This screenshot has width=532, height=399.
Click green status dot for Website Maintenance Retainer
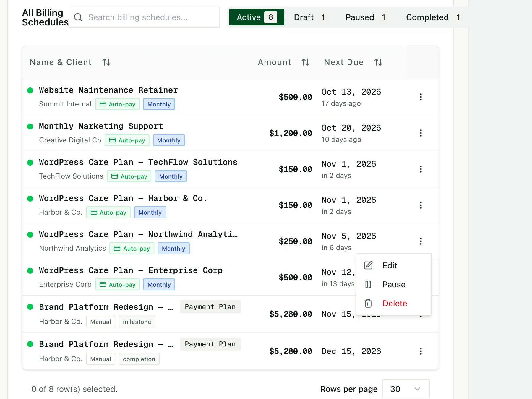pyautogui.click(x=30, y=90)
